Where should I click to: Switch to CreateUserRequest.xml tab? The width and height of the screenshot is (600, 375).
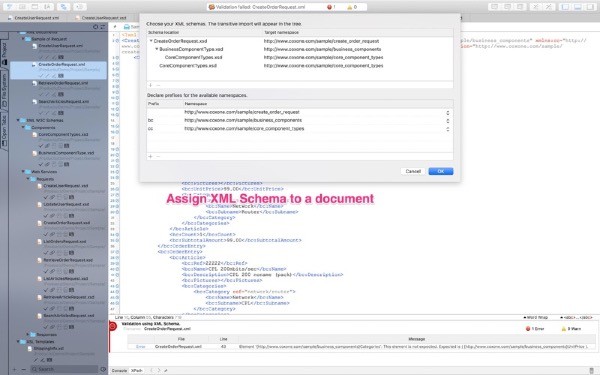point(37,18)
